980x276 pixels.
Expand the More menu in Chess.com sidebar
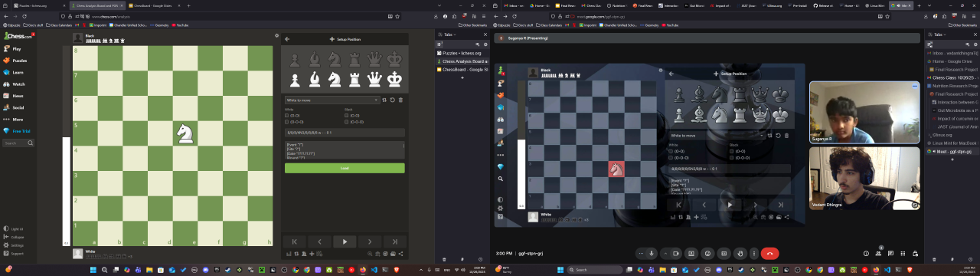click(x=15, y=119)
